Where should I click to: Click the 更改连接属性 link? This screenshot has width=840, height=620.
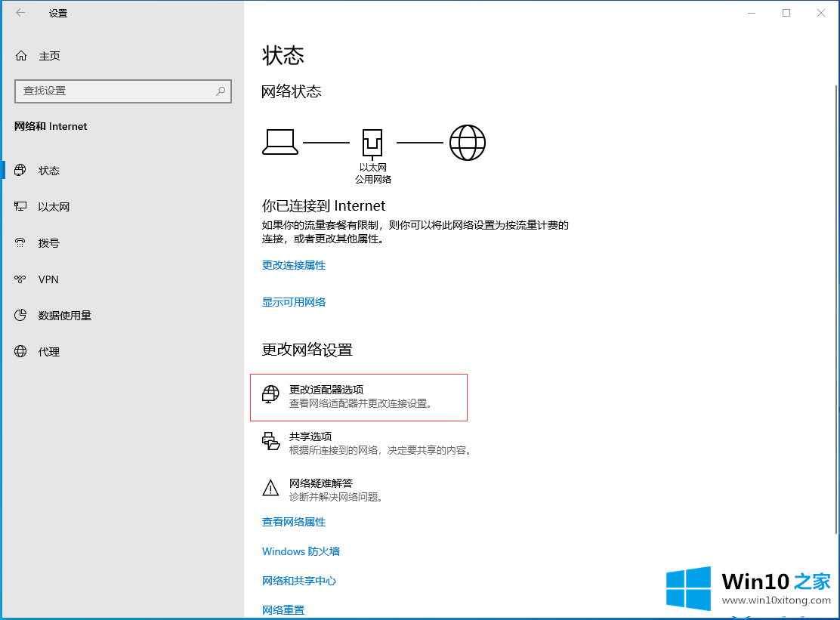294,266
